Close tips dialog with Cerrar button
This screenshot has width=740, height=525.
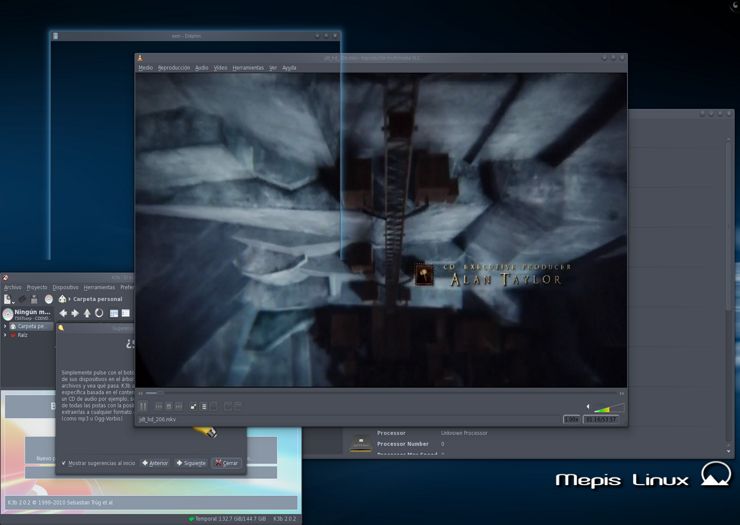click(227, 463)
